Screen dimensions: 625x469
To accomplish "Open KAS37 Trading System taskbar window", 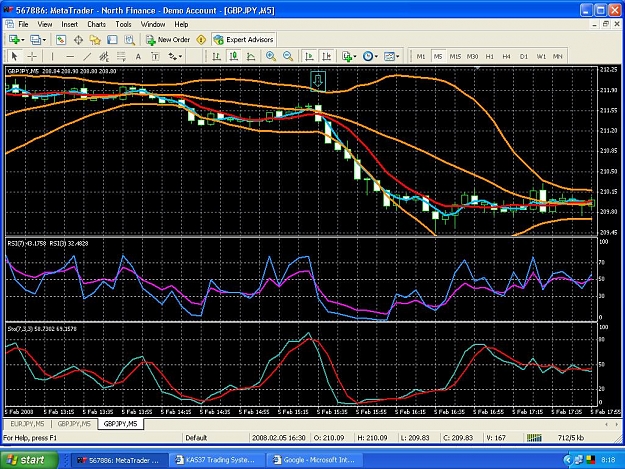I will tap(216, 460).
